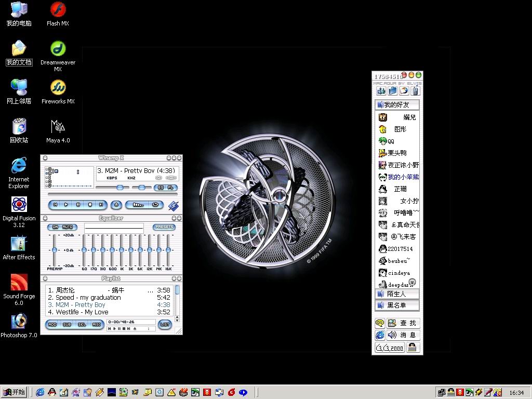The height and width of the screenshot is (399, 532).
Task: Click the 查找 search button in QQ
Action: pos(403,323)
